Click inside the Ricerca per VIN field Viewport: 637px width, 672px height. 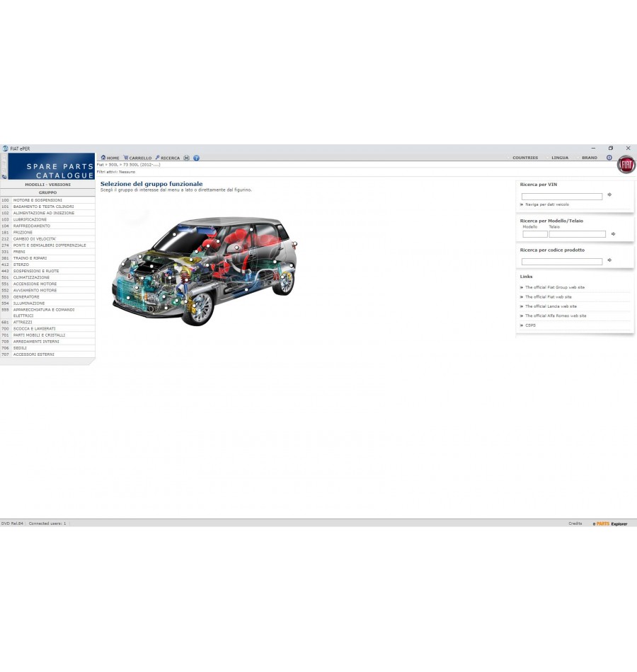pyautogui.click(x=562, y=196)
